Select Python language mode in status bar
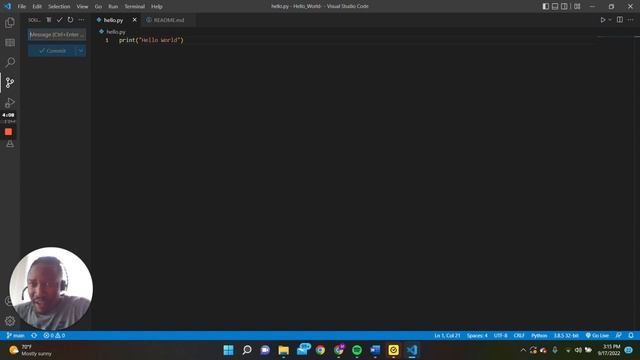The width and height of the screenshot is (640, 360). [539, 336]
